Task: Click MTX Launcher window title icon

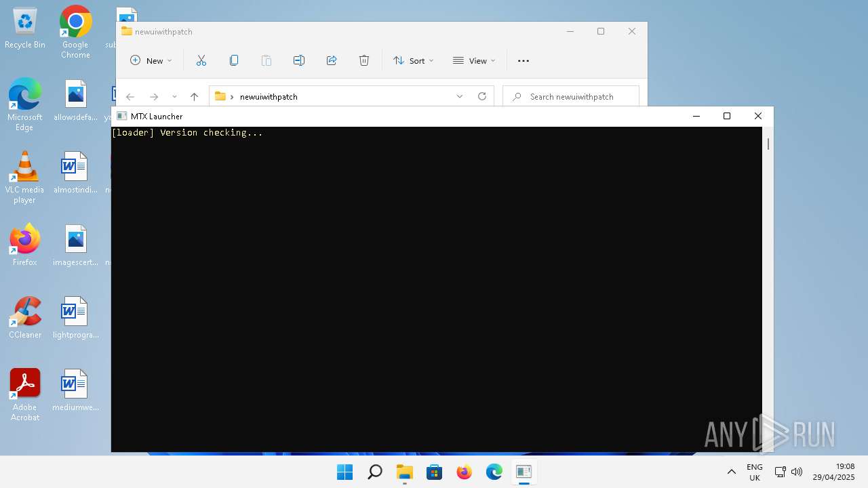Action: 122,116
